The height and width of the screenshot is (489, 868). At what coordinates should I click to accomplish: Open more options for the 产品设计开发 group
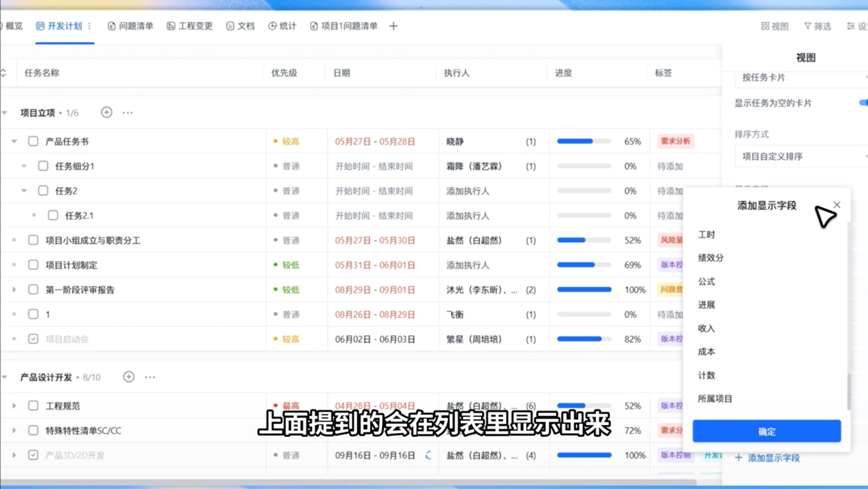(150, 377)
